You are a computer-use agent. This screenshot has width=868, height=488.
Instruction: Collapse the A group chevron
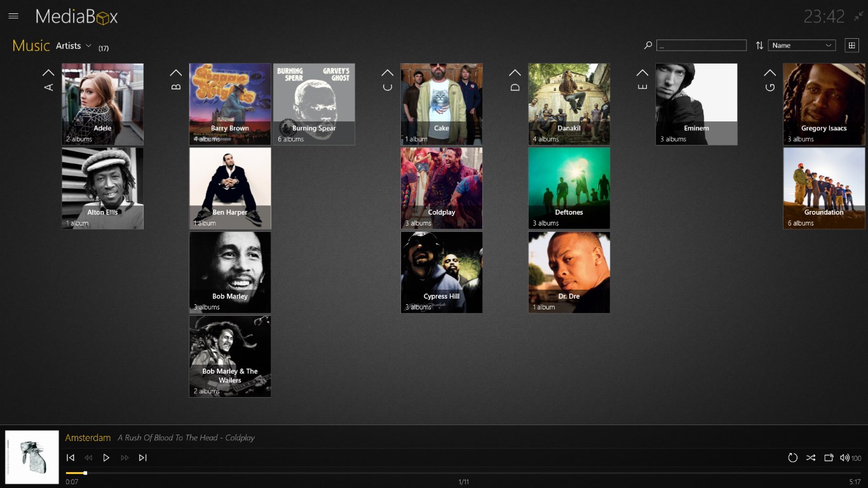point(48,72)
